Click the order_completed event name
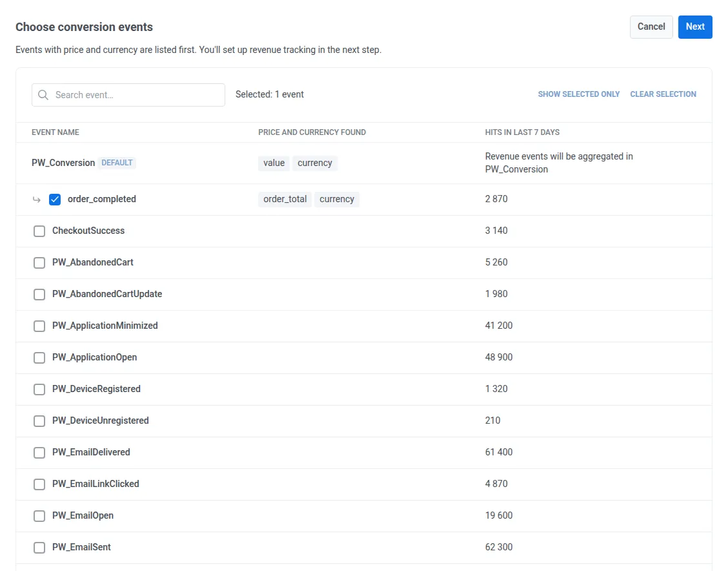Viewport: 728px width, 571px height. [102, 200]
